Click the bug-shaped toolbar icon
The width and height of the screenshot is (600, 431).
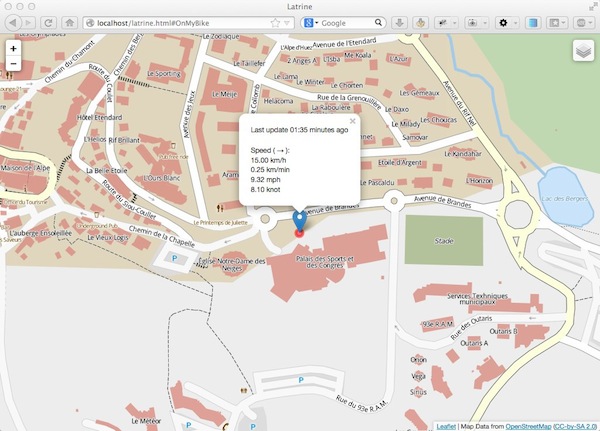[x=442, y=23]
